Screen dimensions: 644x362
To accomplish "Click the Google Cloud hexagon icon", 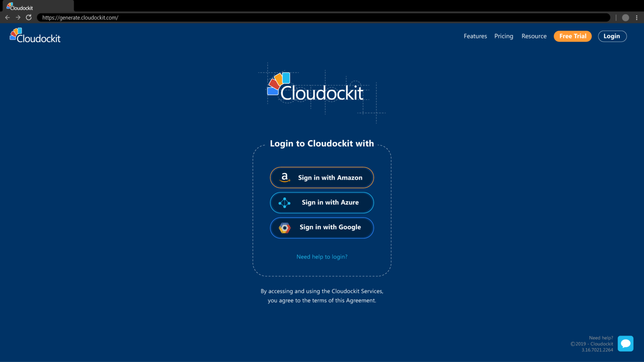I will [285, 228].
